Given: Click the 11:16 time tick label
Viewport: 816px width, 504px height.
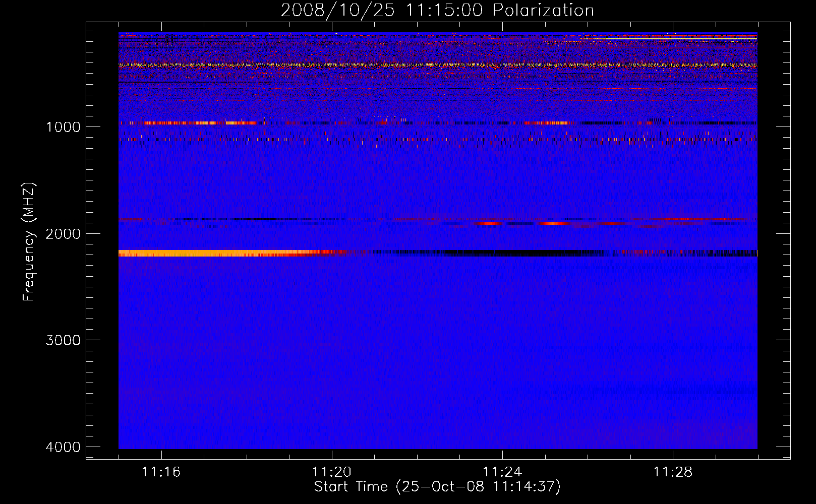Looking at the screenshot, I should pyautogui.click(x=161, y=472).
